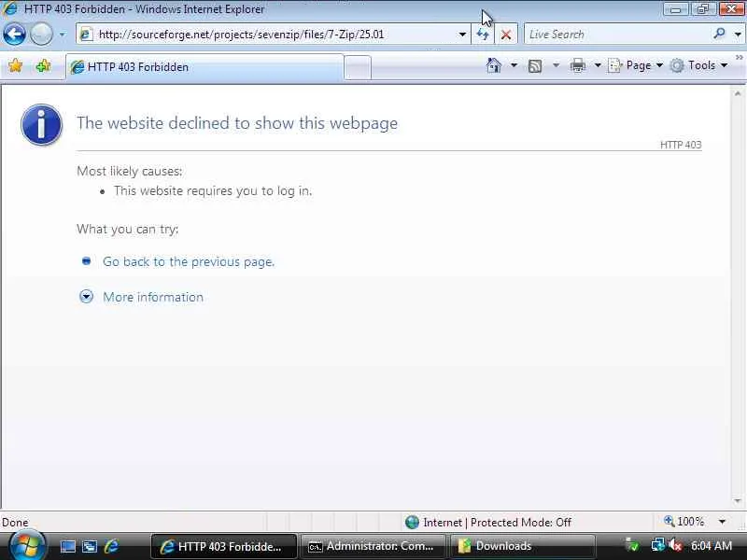Image resolution: width=747 pixels, height=560 pixels.
Task: Open the Windows Start orb
Action: click(x=27, y=545)
